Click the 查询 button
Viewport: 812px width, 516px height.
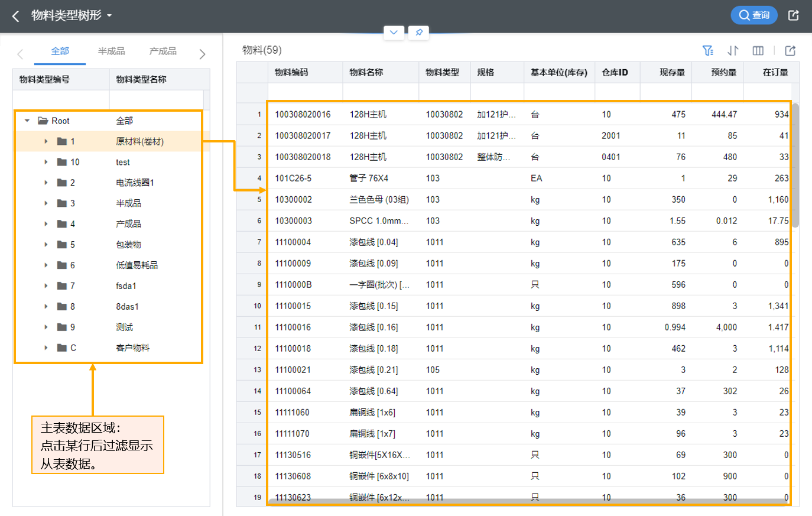[753, 15]
